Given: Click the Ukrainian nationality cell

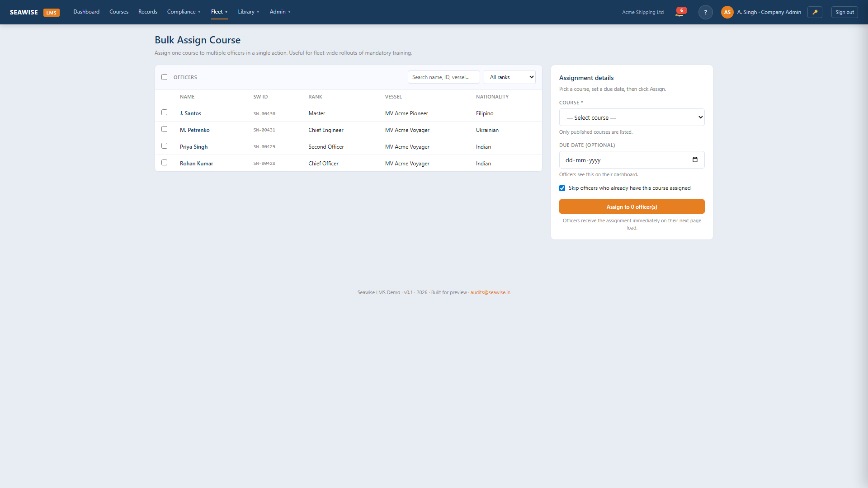Looking at the screenshot, I should (x=487, y=130).
